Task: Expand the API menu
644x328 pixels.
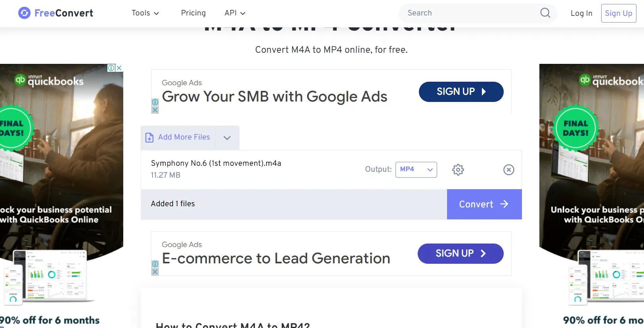Action: 235,13
